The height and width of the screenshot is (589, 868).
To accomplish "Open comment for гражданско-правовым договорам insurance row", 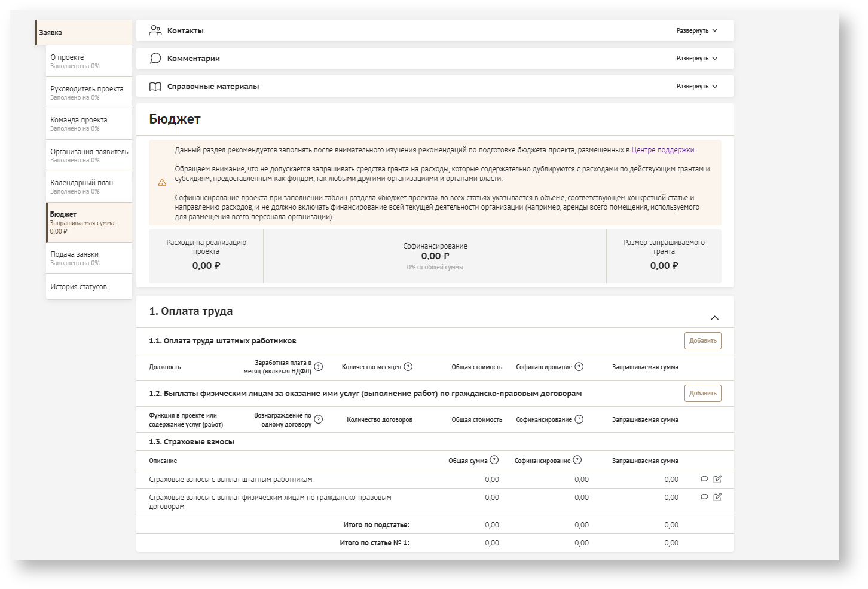I will pyautogui.click(x=704, y=497).
